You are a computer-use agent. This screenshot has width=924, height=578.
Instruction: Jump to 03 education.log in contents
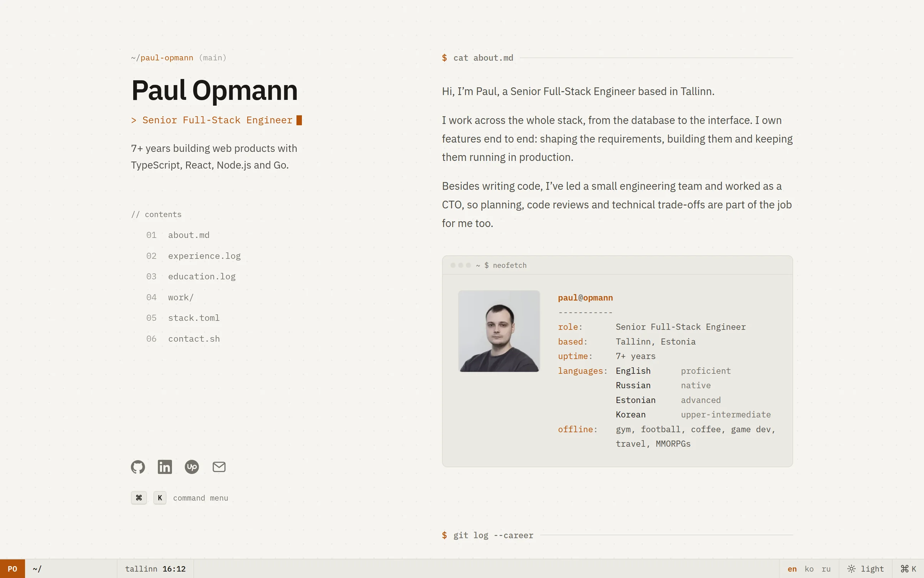point(191,276)
